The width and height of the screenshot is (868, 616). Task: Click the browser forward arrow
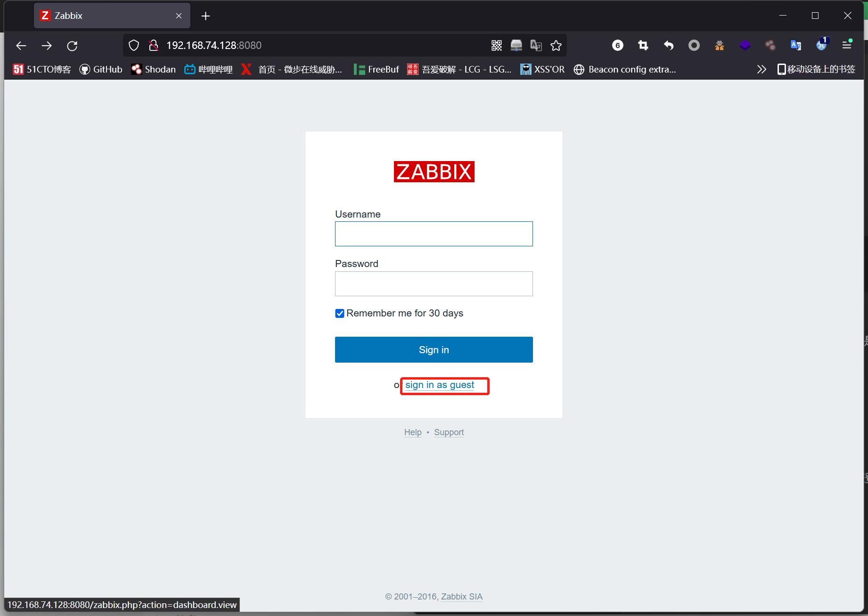[x=47, y=46]
